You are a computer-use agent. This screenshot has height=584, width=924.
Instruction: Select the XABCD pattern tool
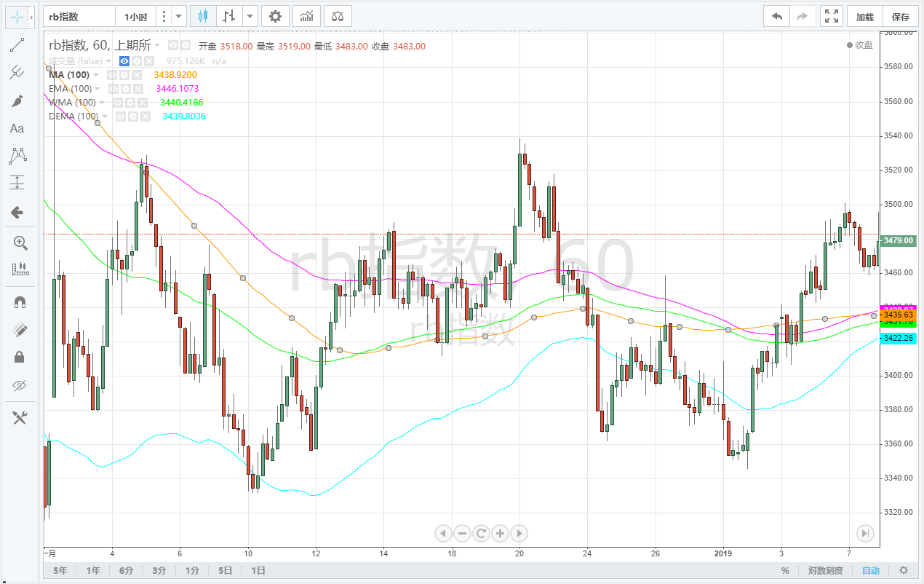17,155
